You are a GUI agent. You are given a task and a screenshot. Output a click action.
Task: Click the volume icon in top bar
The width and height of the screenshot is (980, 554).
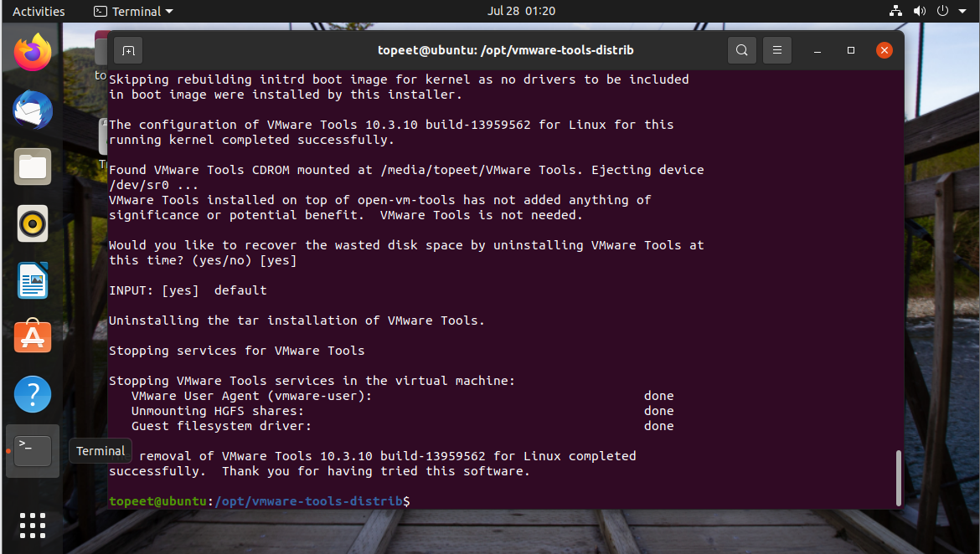tap(920, 11)
